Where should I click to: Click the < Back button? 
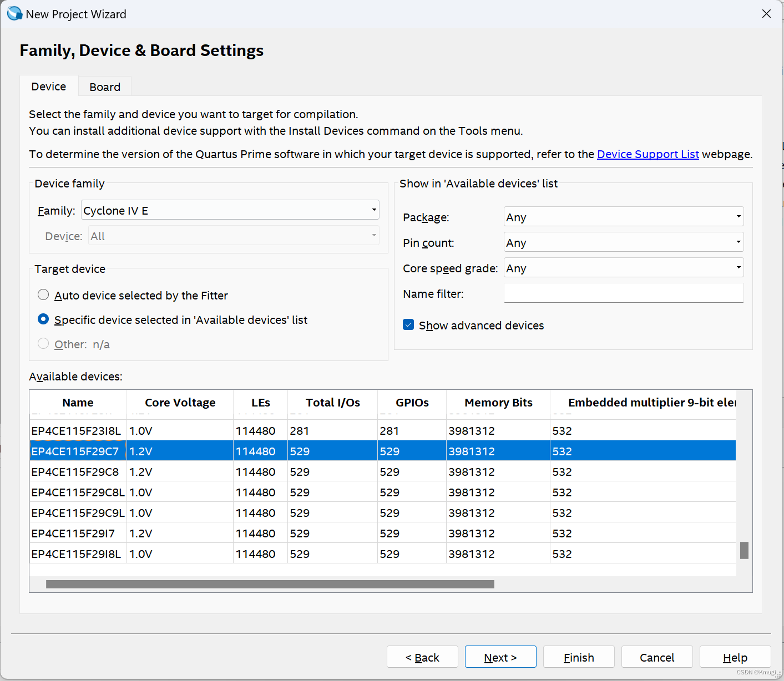tap(422, 657)
